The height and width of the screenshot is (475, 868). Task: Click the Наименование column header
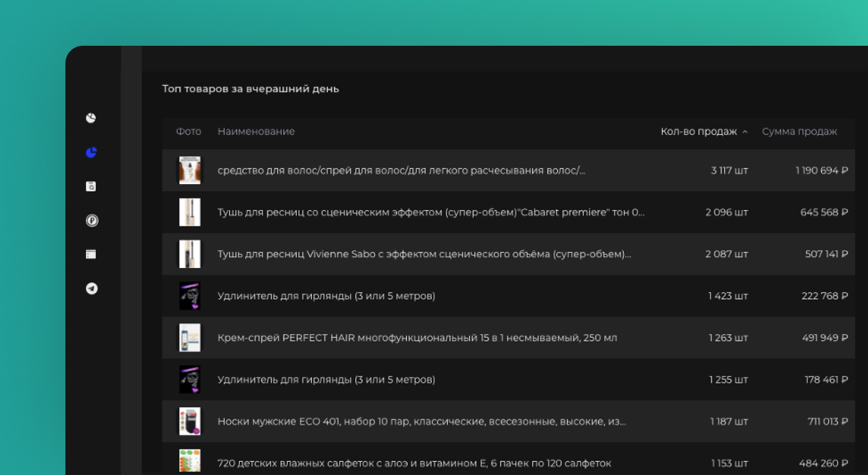(x=256, y=131)
